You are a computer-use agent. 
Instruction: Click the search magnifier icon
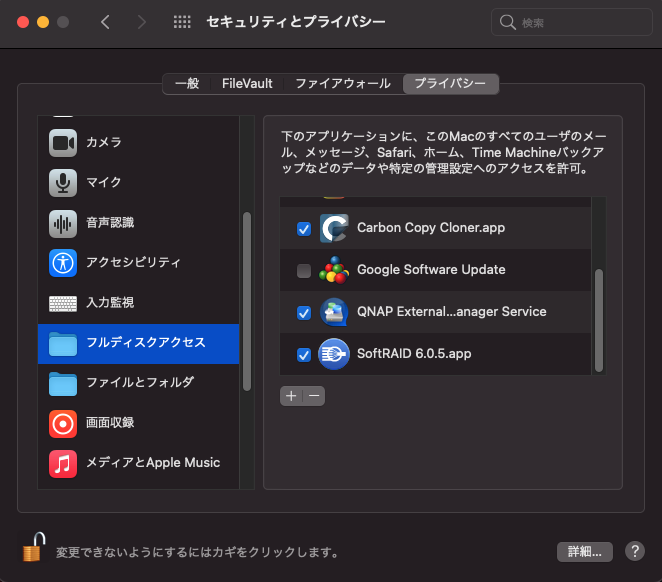tap(507, 22)
